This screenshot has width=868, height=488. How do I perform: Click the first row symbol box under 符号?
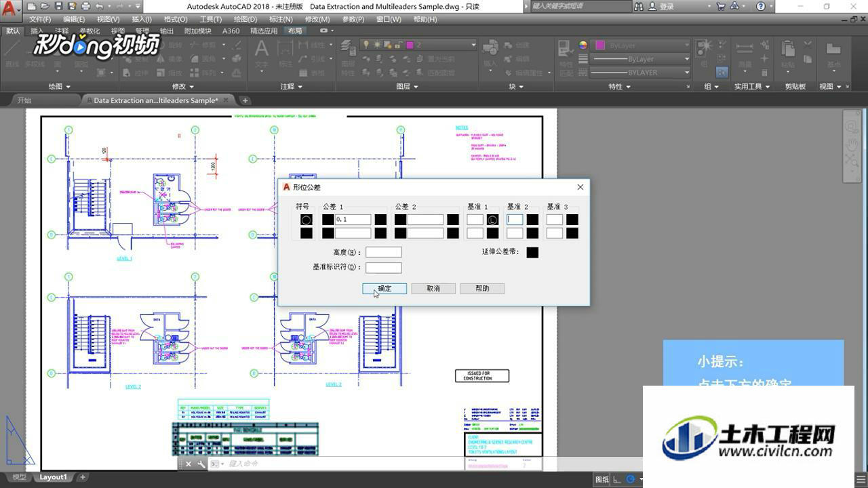[307, 220]
